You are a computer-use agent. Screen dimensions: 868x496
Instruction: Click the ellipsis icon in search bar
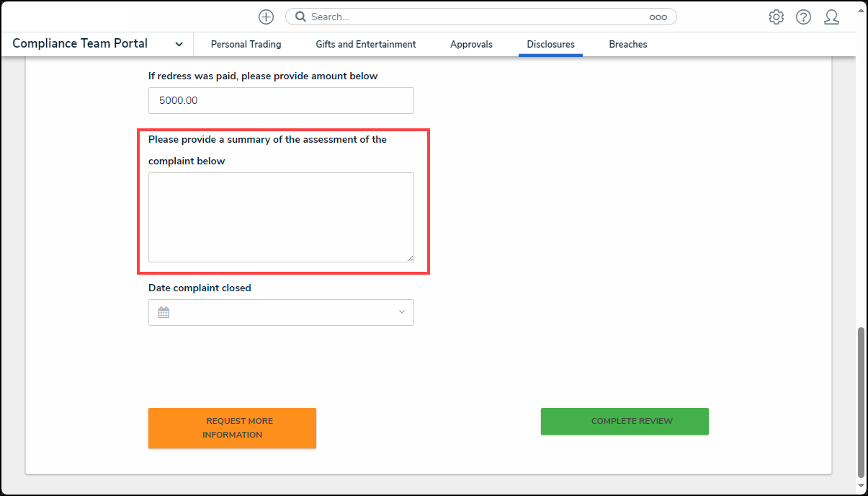(658, 17)
